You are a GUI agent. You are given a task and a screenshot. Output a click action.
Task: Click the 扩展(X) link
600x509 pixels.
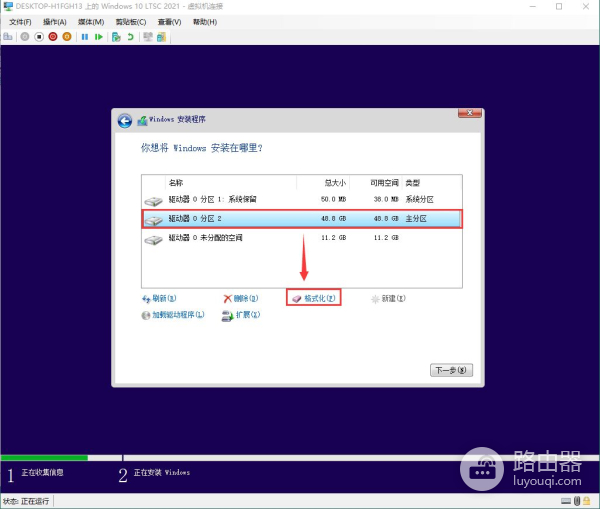[x=241, y=315]
